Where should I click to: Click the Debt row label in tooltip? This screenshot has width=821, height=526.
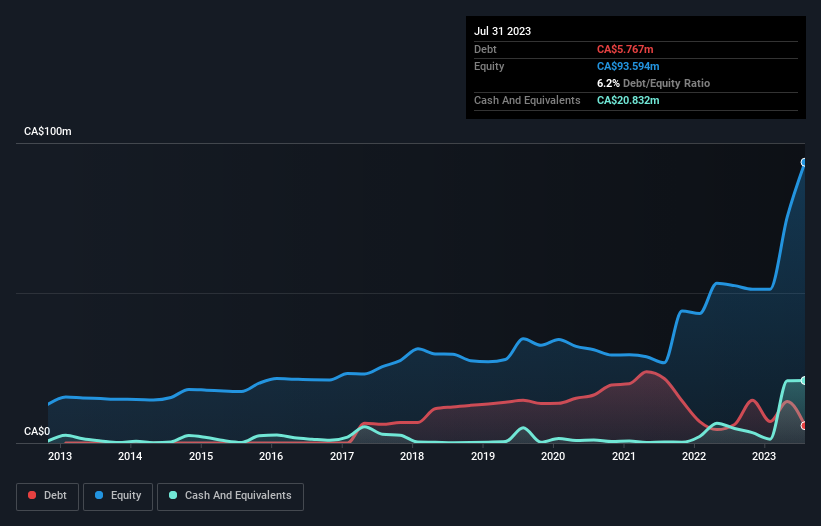(x=485, y=49)
